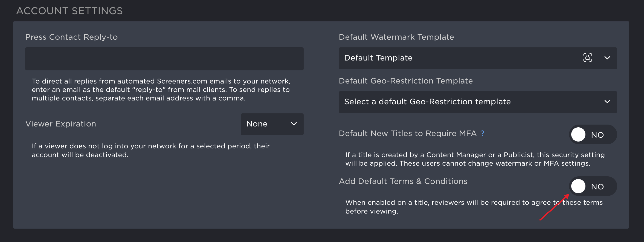
Task: Open the Default Template watermark dropdown
Action: click(x=478, y=58)
